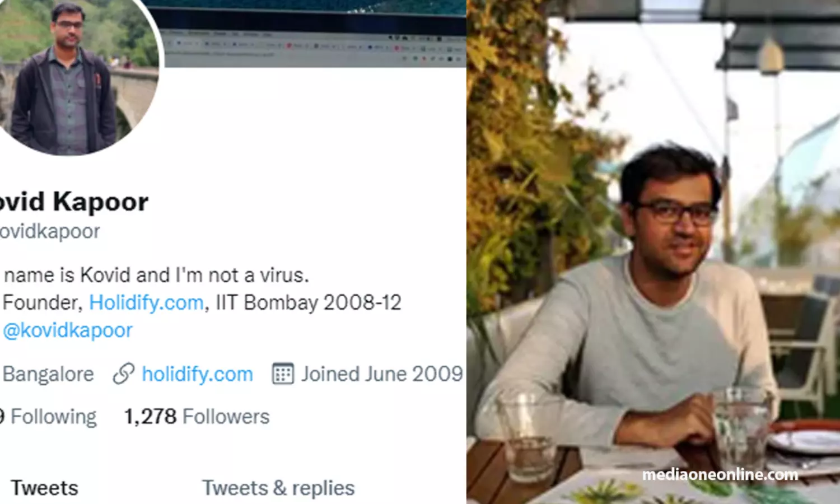Click the chain link icon beside holidify.com

click(123, 374)
